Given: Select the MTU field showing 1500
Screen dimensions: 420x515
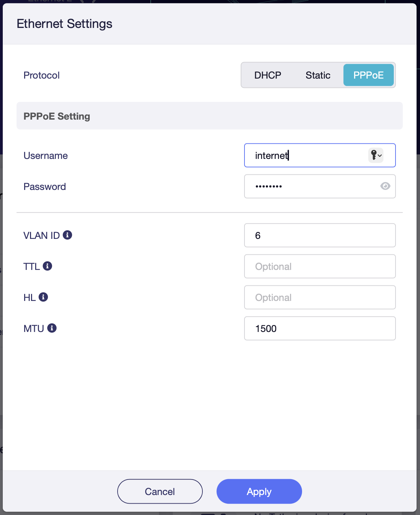Looking at the screenshot, I should pos(320,329).
